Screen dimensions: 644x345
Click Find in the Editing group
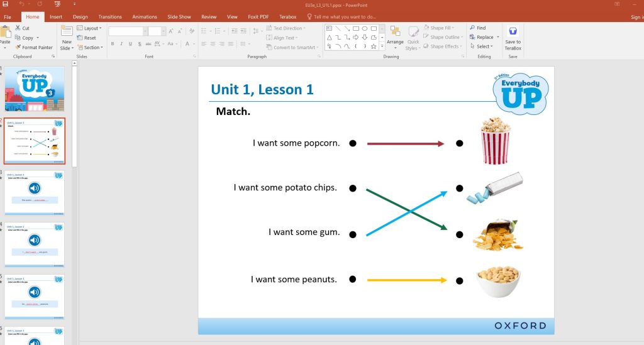[x=478, y=28]
